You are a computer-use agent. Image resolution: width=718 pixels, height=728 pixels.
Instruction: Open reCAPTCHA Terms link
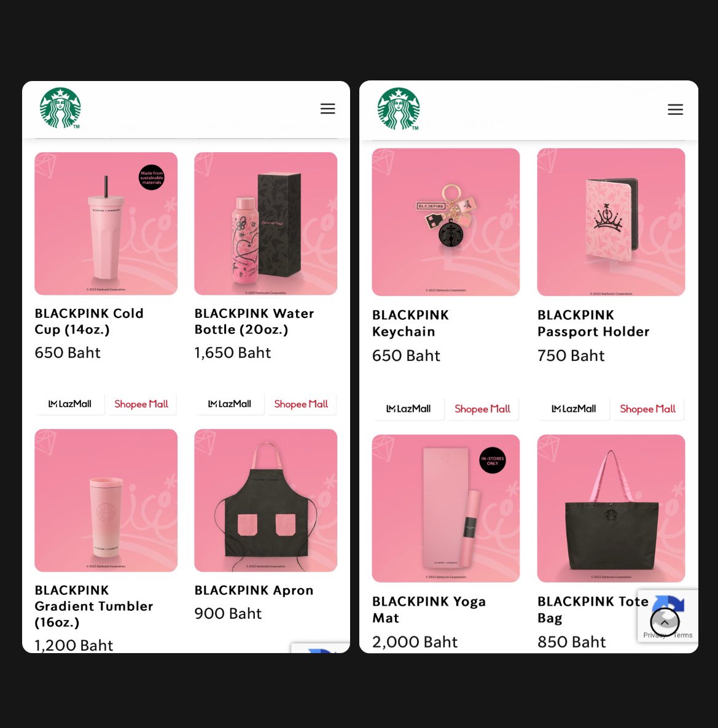click(x=683, y=635)
